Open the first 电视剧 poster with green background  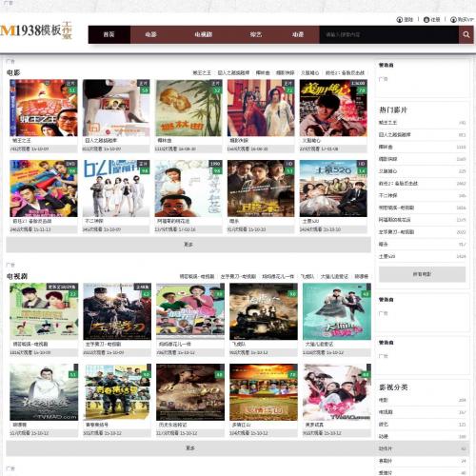(x=44, y=311)
